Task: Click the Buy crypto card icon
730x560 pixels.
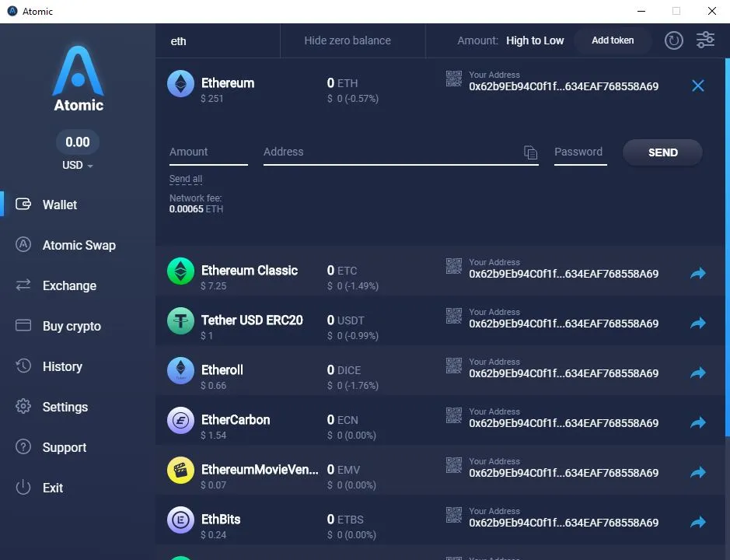Action: [x=23, y=325]
